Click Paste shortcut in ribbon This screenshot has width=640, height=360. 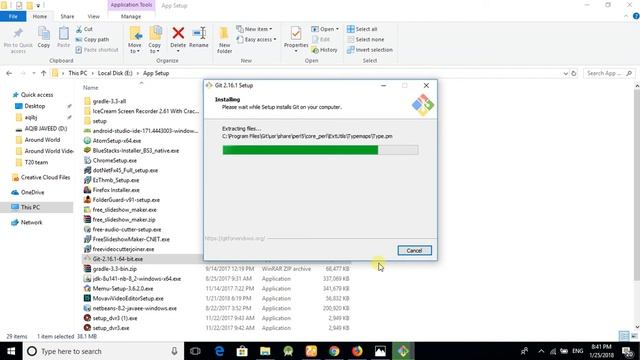(97, 50)
